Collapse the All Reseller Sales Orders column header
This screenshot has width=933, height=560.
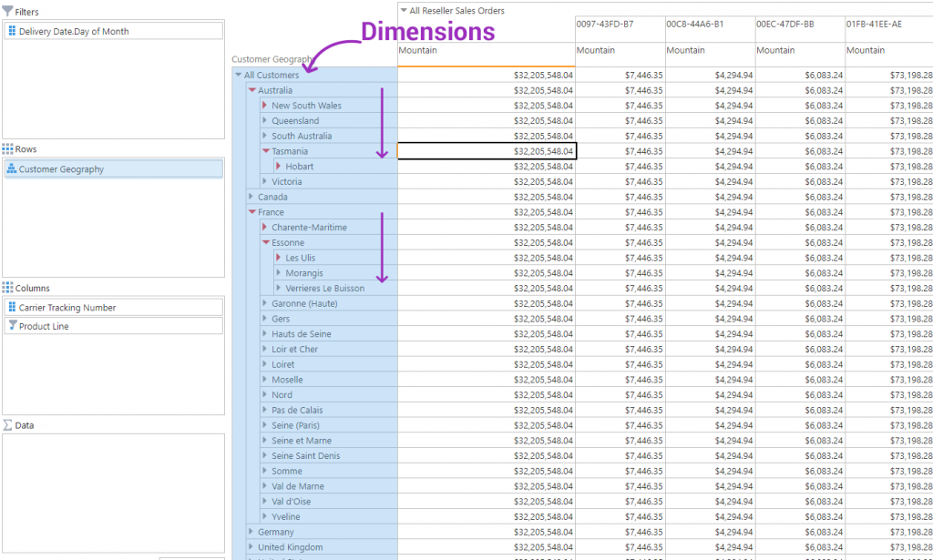(402, 10)
